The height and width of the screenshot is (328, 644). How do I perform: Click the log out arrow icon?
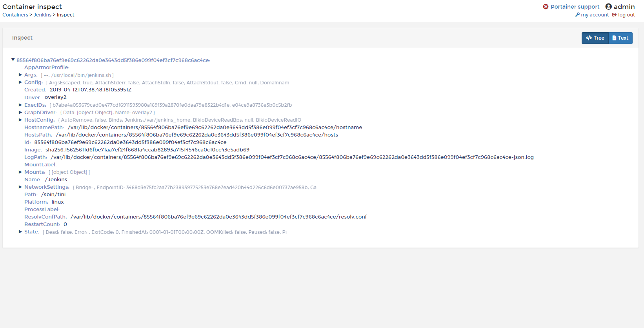(x=614, y=15)
